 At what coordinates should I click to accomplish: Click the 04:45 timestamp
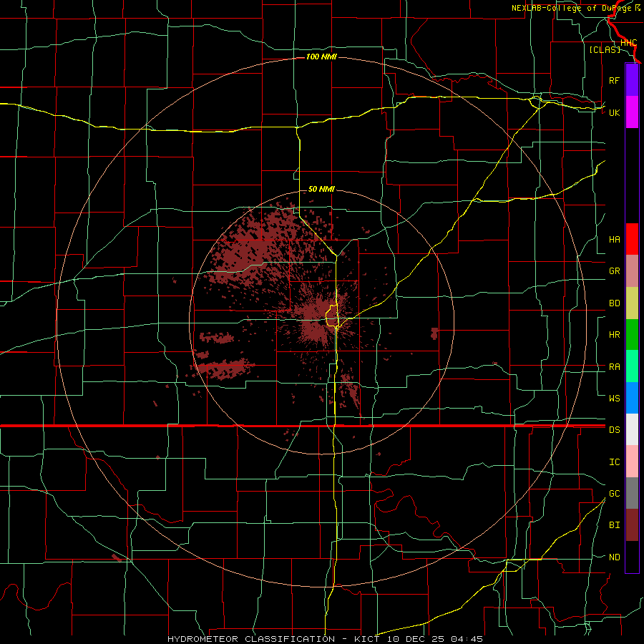click(x=467, y=639)
